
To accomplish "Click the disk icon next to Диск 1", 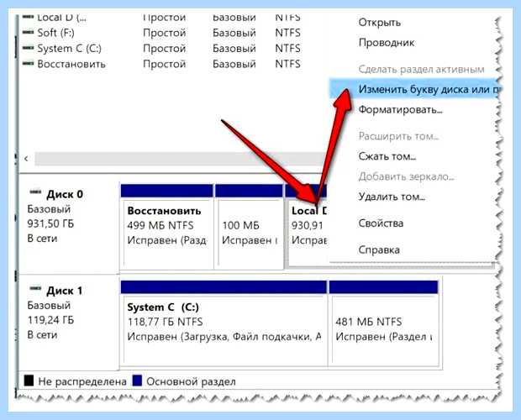I will click(x=35, y=288).
